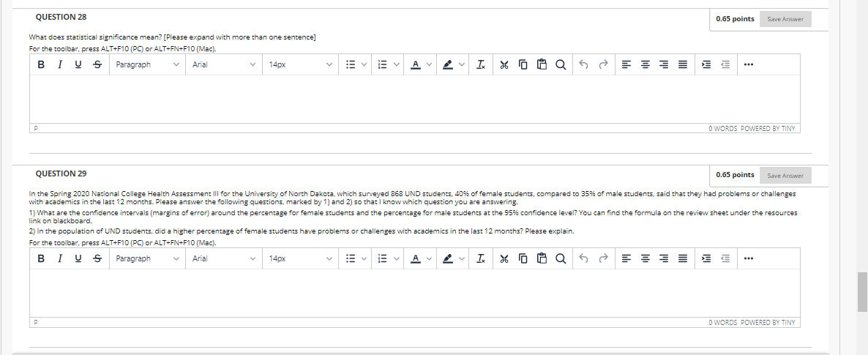Justify text in Question 28 toolbar
Image resolution: width=868 pixels, height=355 pixels.
click(683, 65)
